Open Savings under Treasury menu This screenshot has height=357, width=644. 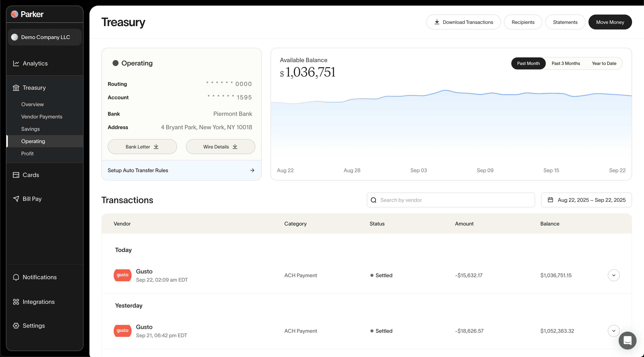pyautogui.click(x=31, y=129)
